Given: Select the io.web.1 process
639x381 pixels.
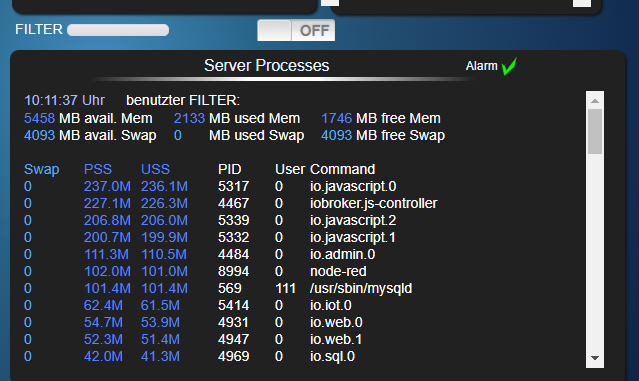Looking at the screenshot, I should (x=193, y=339).
